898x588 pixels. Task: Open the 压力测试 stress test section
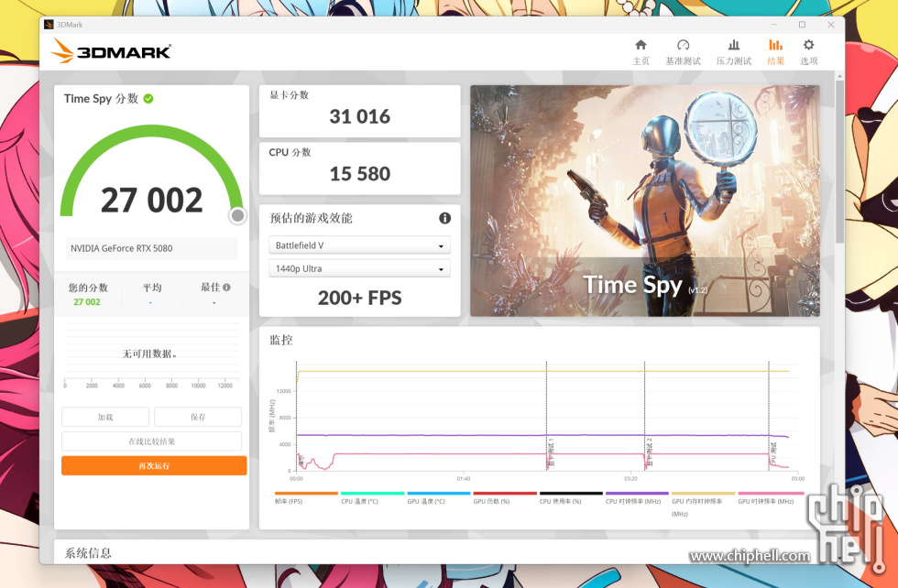734,52
